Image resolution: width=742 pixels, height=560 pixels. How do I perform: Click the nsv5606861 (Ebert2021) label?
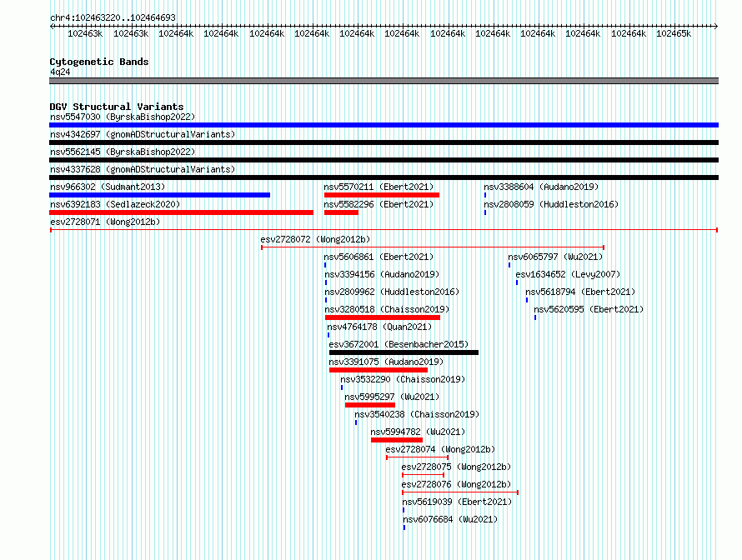pyautogui.click(x=379, y=257)
